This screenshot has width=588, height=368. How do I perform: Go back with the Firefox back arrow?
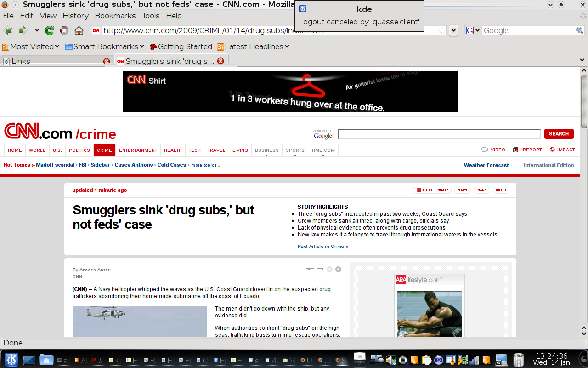click(8, 30)
